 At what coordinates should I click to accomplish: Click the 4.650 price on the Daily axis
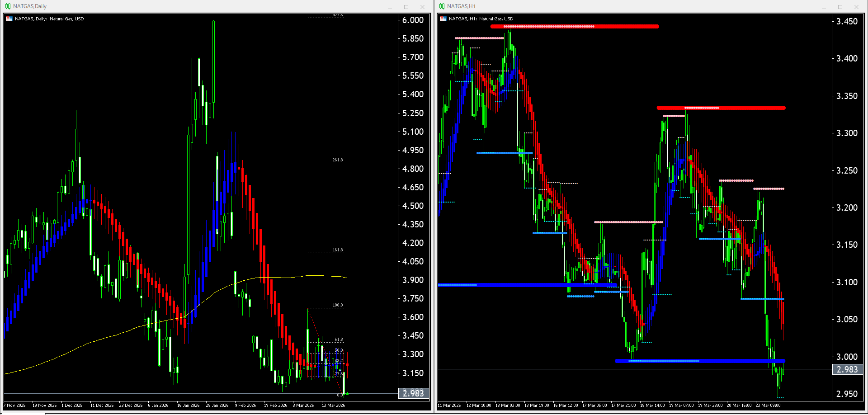pyautogui.click(x=413, y=187)
